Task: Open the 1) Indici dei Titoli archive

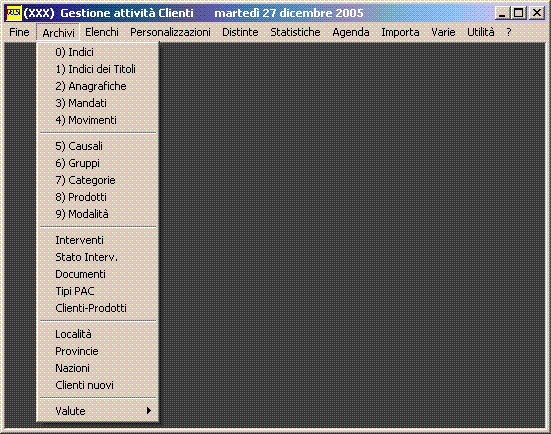Action: pos(98,69)
